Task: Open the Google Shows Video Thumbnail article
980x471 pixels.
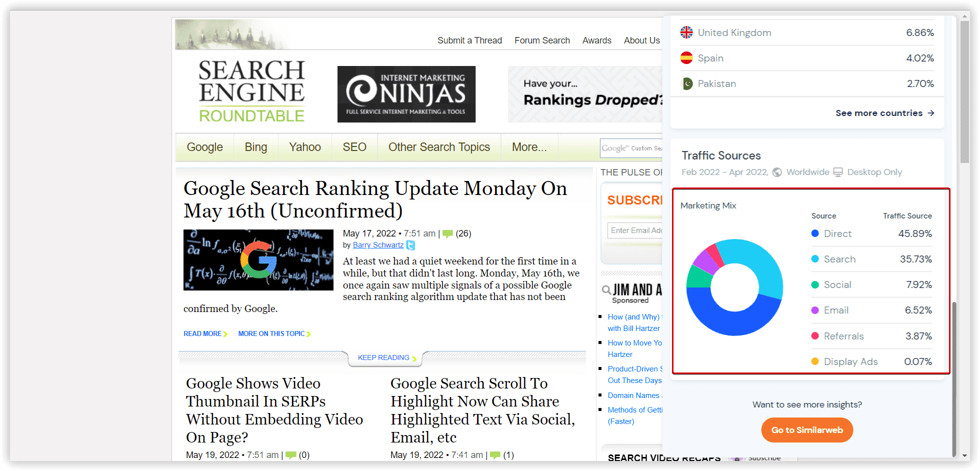Action: click(274, 410)
